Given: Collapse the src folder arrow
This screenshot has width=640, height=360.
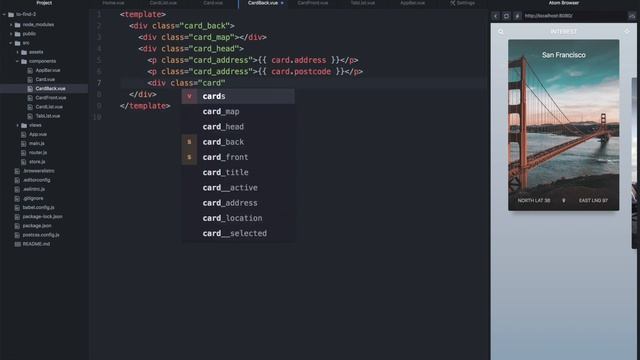Looking at the screenshot, I should 11,43.
